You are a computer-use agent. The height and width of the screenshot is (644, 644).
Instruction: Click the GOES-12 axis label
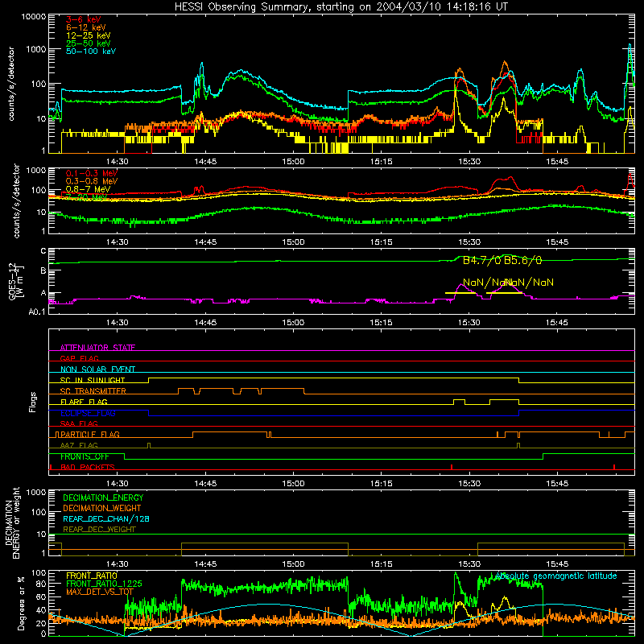15,281
